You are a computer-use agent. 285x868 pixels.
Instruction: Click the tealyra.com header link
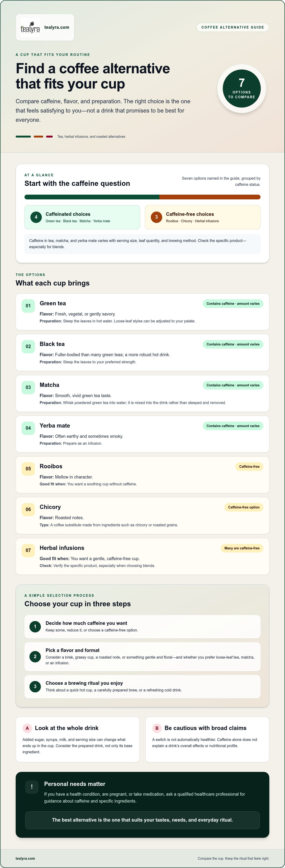(57, 27)
